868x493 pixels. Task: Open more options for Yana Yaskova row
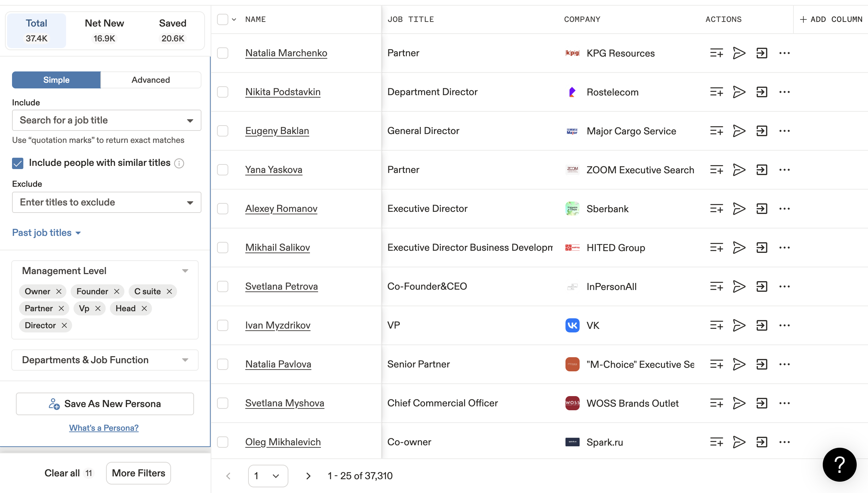click(784, 170)
